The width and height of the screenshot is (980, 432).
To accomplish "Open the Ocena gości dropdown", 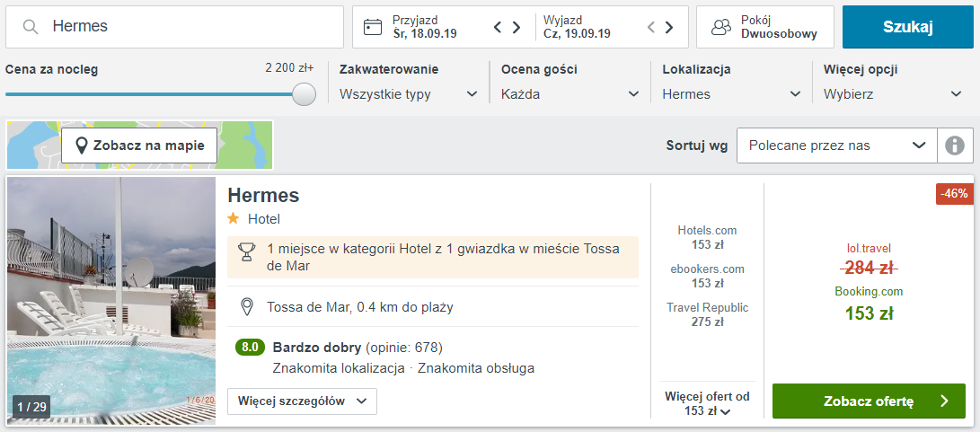I will [x=570, y=94].
